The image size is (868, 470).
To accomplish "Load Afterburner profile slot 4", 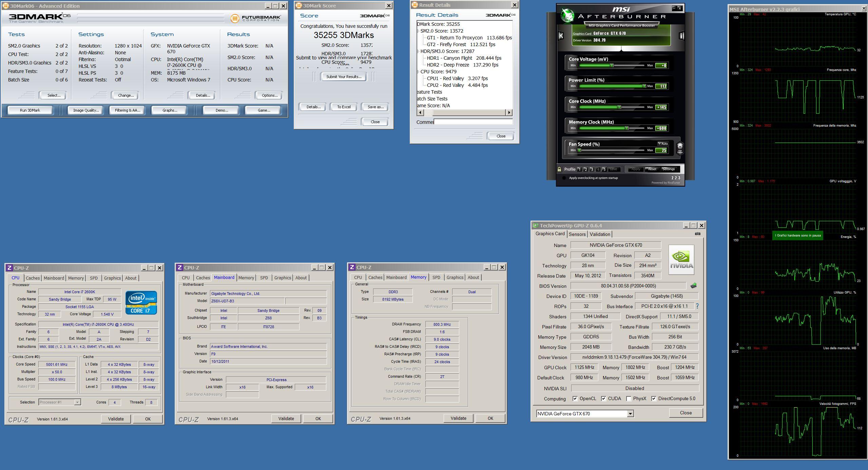I will [598, 169].
